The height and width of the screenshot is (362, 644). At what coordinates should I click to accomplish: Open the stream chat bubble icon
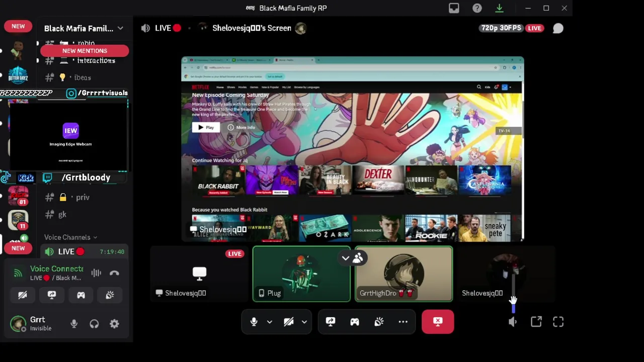(558, 29)
